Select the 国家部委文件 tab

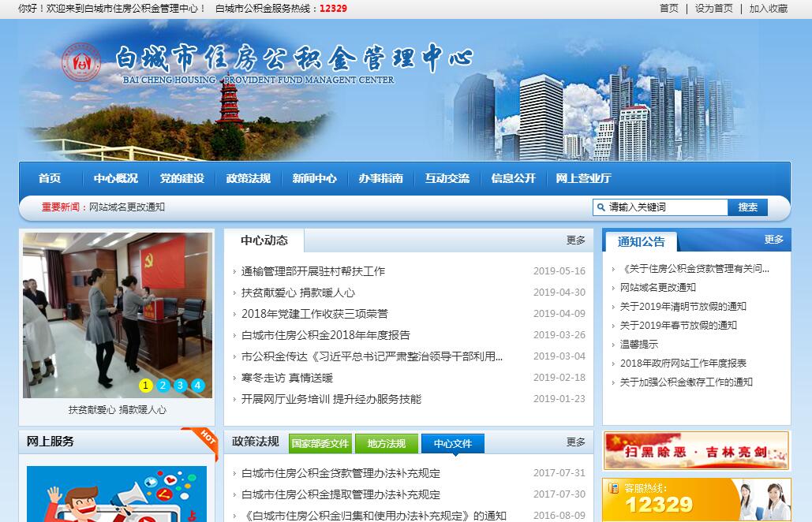pos(320,443)
